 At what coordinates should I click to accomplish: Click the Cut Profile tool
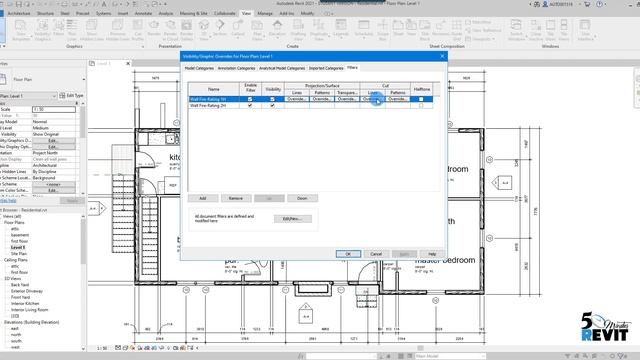coord(138,30)
